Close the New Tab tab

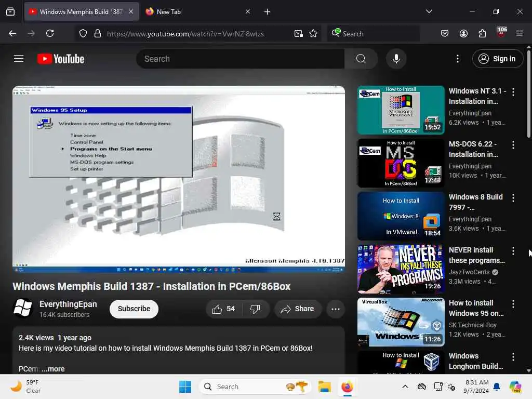248,11
